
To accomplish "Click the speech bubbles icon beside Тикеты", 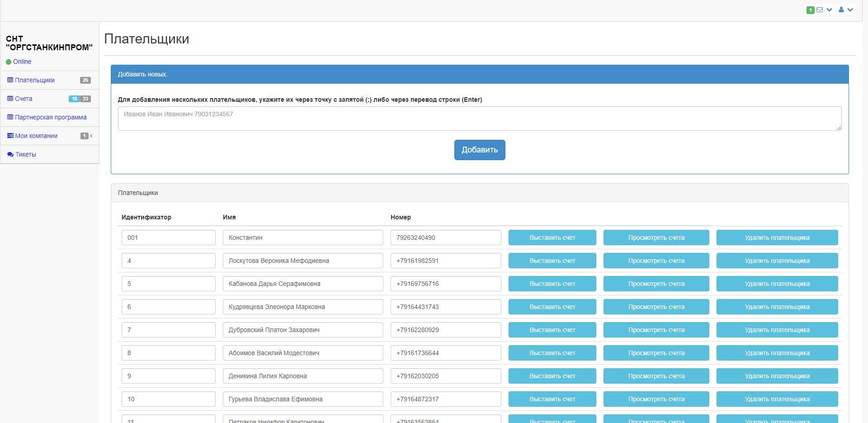I will point(10,154).
